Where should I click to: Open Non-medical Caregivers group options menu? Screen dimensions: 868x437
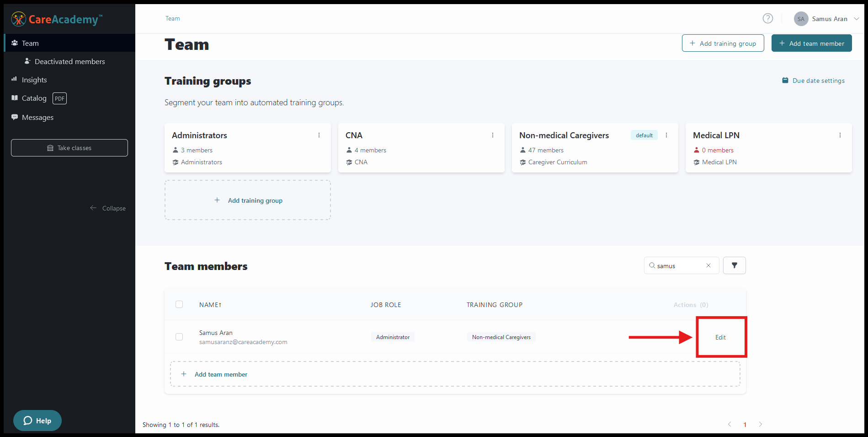coord(666,135)
